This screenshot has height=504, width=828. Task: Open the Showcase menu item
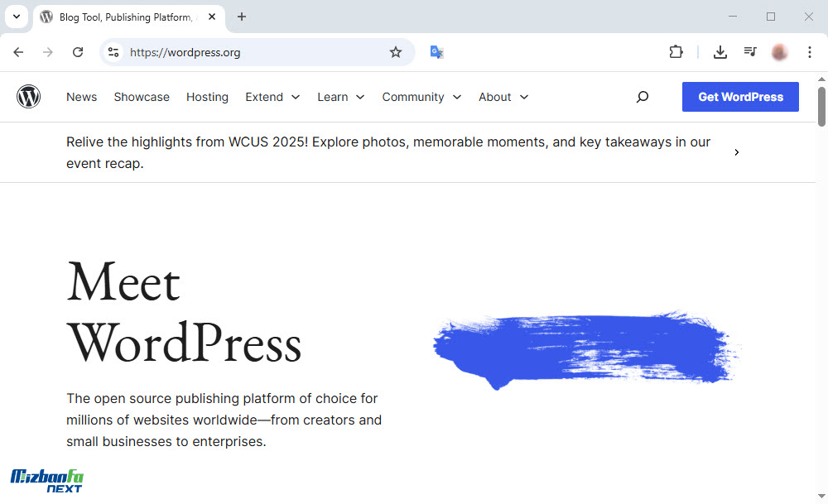point(142,97)
